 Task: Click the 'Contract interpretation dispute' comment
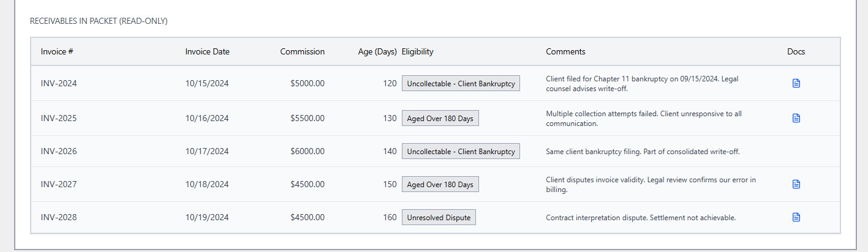pyautogui.click(x=641, y=217)
